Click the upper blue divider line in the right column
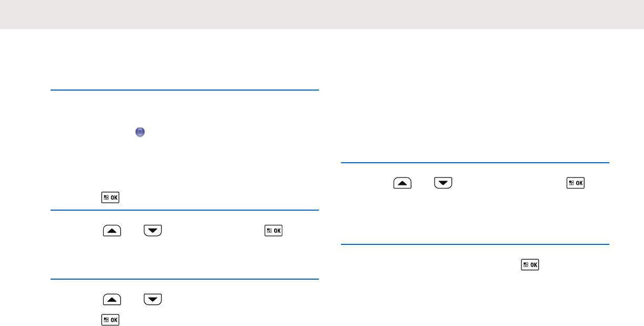Viewport: 644px width, 326px height. pyautogui.click(x=475, y=163)
